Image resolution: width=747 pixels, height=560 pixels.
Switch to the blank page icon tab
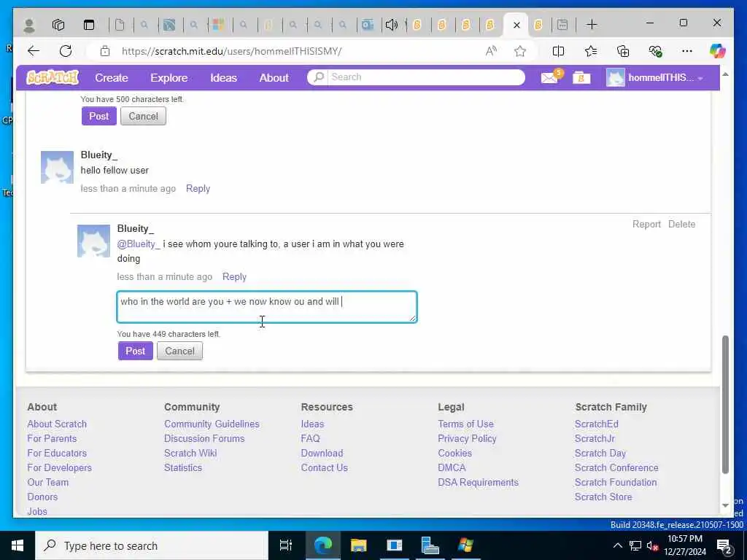(x=120, y=25)
